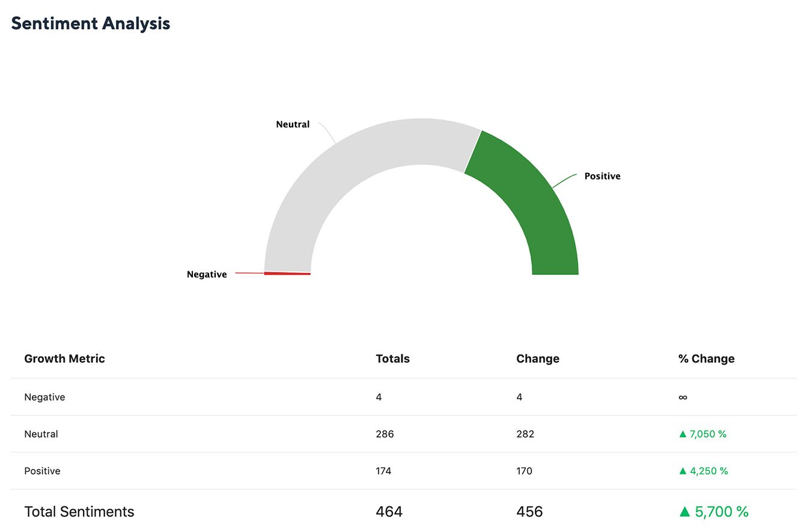The height and width of the screenshot is (532, 804).
Task: Click the Neutral total value 286
Action: (385, 434)
